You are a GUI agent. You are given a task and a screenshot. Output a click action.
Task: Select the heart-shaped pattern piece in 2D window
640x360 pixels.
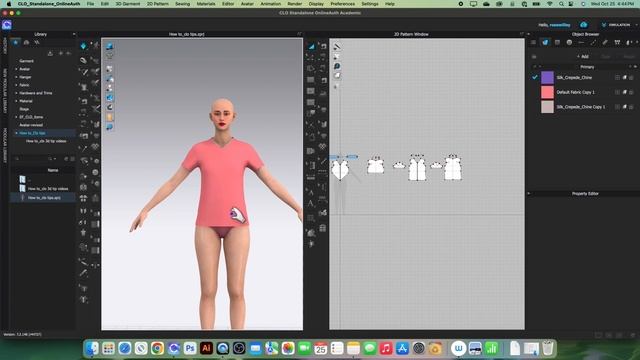pyautogui.click(x=340, y=169)
